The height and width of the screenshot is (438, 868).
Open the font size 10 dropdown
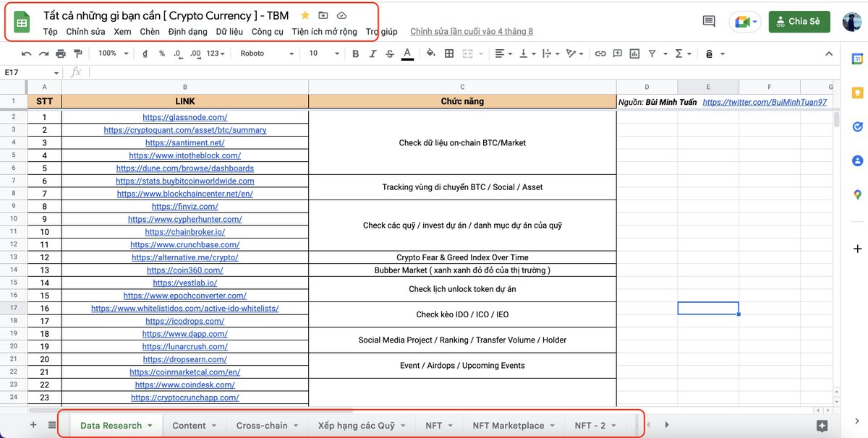point(323,53)
